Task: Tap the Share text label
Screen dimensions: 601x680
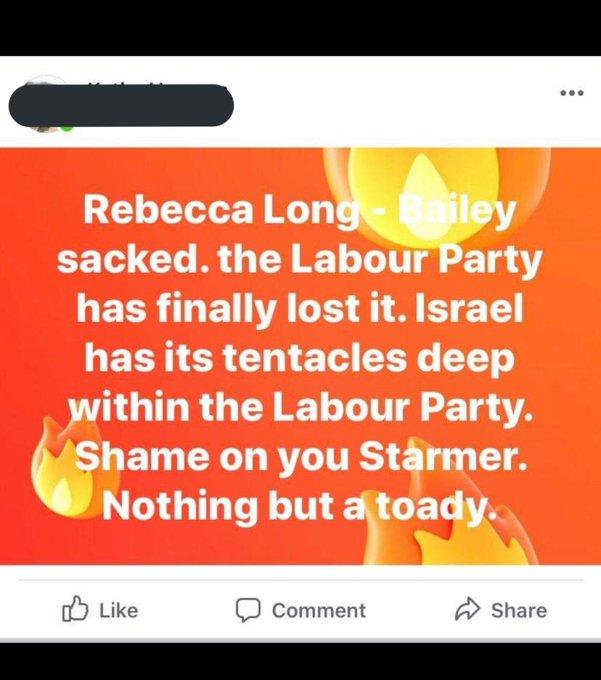Action: [x=518, y=610]
